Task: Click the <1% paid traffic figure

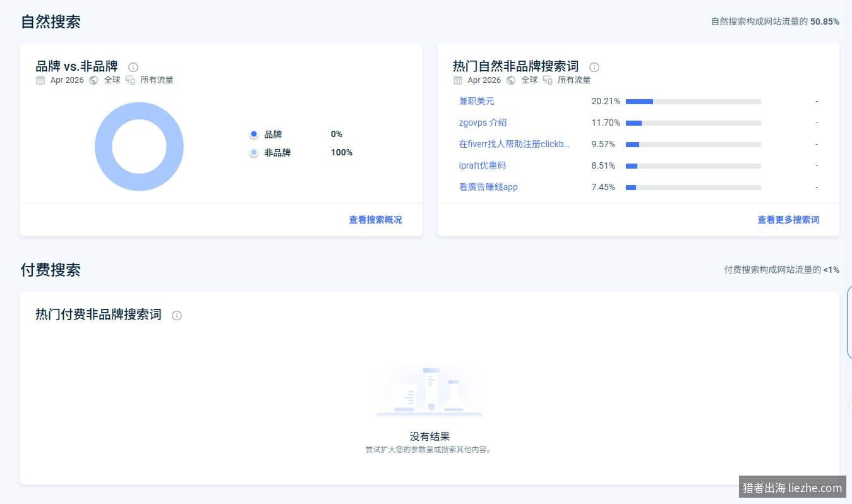Action: pyautogui.click(x=831, y=270)
